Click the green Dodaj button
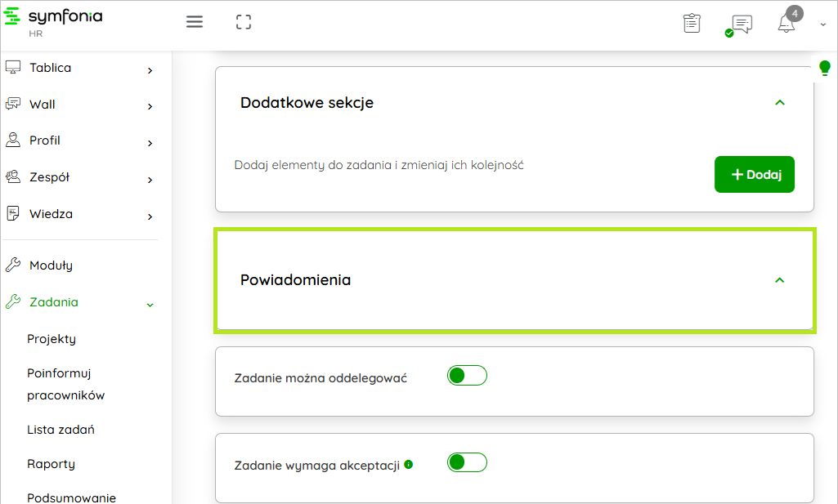 coord(754,175)
